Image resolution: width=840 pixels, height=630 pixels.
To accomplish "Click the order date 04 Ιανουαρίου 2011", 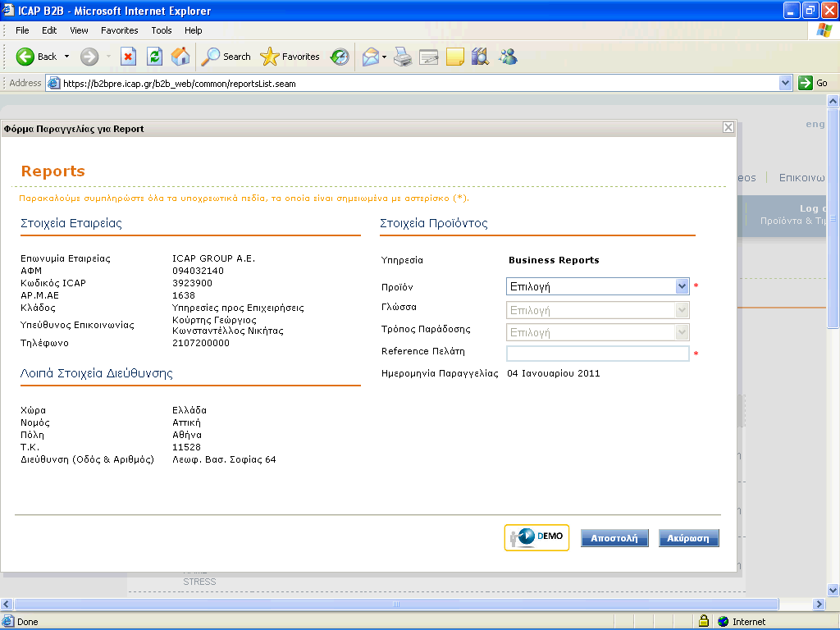I will click(x=554, y=373).
